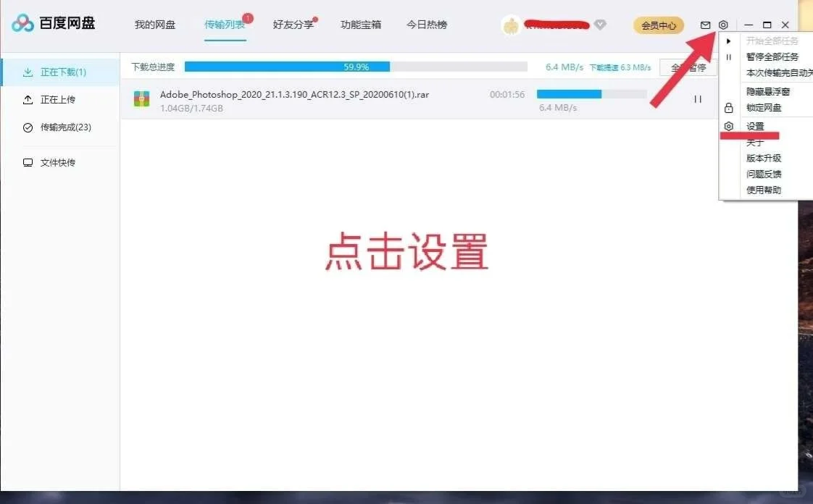The image size is (813, 504).
Task: Open the 今日热榜 menu item
Action: click(427, 24)
